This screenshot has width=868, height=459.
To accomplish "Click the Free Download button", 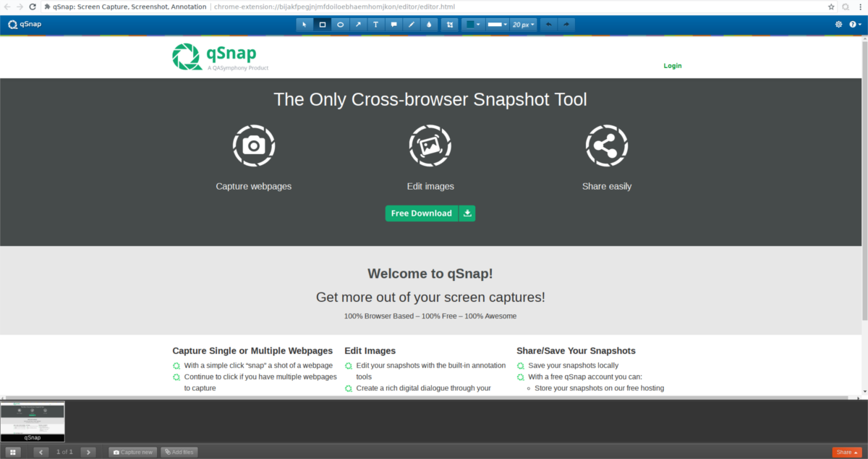I will coord(422,213).
